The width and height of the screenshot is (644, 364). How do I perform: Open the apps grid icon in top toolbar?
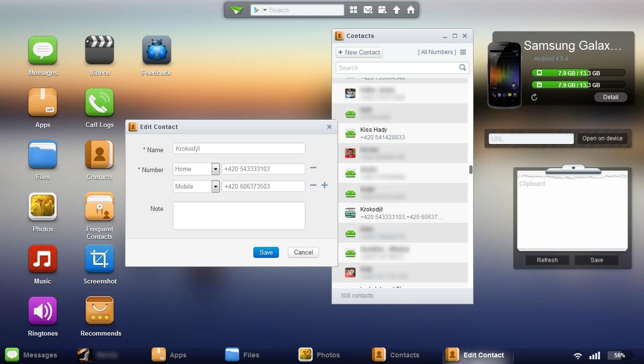353,10
